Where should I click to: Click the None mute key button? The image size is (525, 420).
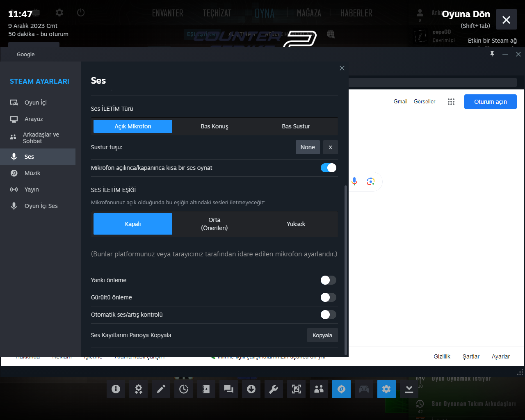pyautogui.click(x=308, y=147)
